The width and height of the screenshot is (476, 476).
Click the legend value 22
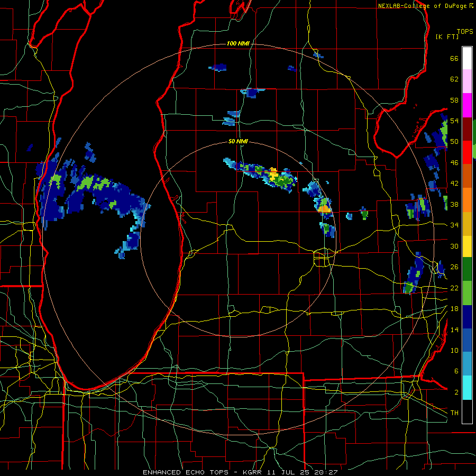pyautogui.click(x=454, y=288)
